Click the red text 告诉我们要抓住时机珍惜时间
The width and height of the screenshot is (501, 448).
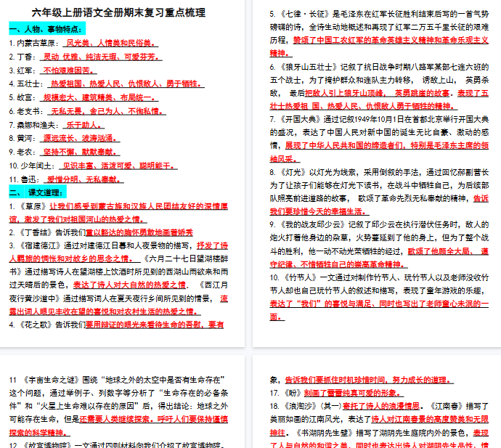[336, 380]
